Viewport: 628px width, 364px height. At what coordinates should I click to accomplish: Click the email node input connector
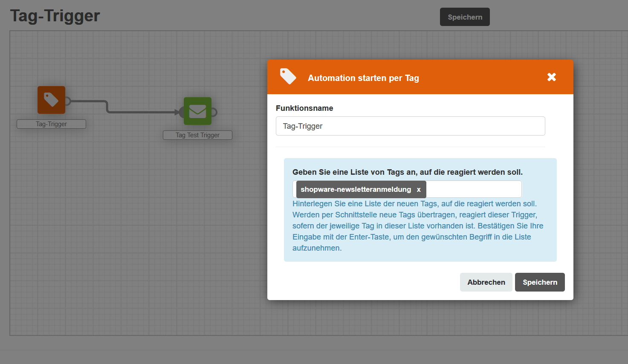tap(182, 112)
